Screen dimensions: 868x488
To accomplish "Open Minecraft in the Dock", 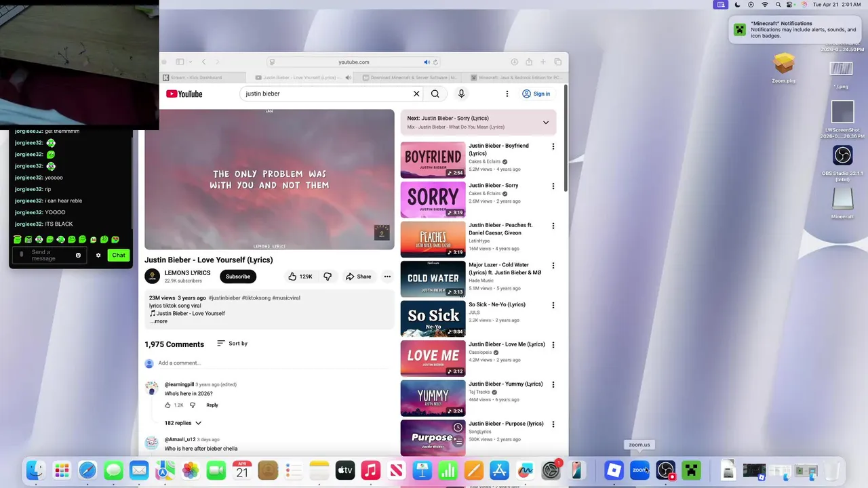I will pos(691,470).
